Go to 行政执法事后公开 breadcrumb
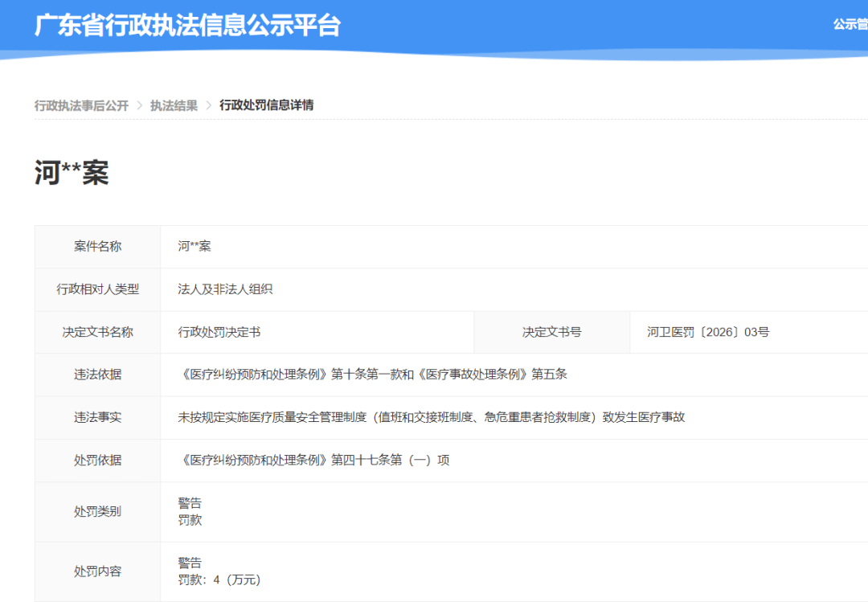Image resolution: width=868 pixels, height=602 pixels. point(81,105)
